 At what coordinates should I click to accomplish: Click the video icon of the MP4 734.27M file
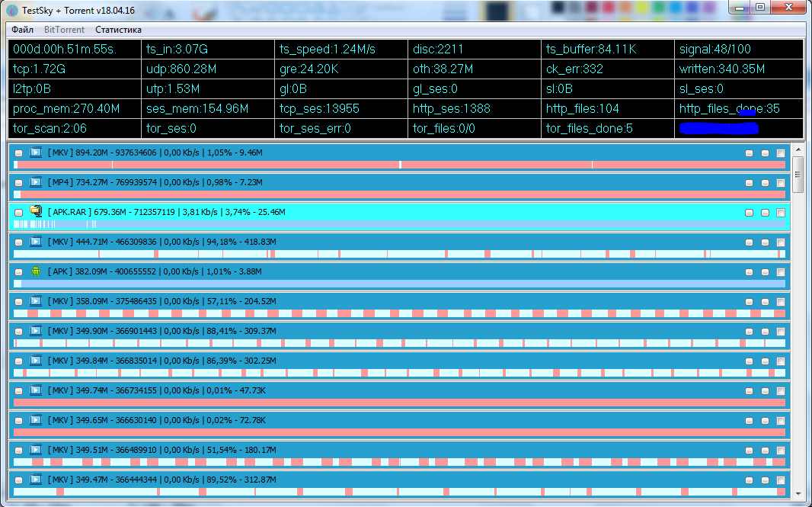click(x=36, y=182)
